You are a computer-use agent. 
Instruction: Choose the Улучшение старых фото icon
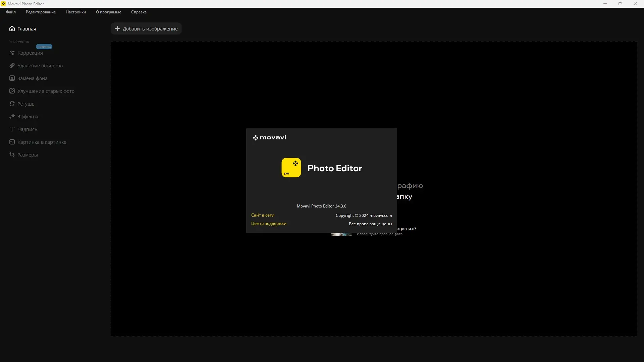click(x=12, y=91)
